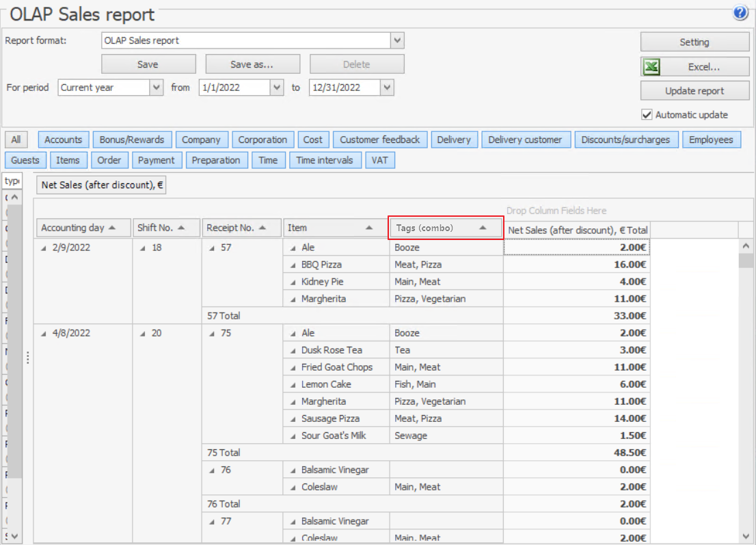Image resolution: width=756 pixels, height=545 pixels.
Task: Click the vertical dots panel splitter handle
Action: click(28, 358)
